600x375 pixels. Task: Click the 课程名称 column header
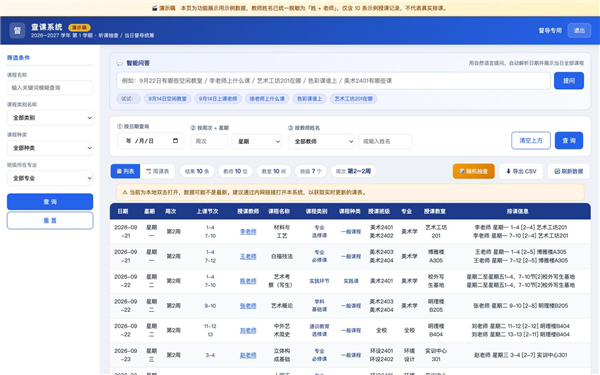tap(279, 211)
